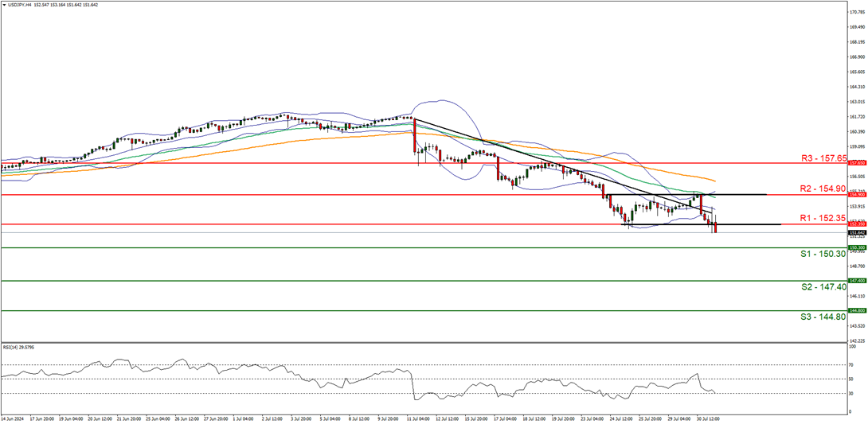Select the R2 - 154.90 resistance label

coord(821,189)
